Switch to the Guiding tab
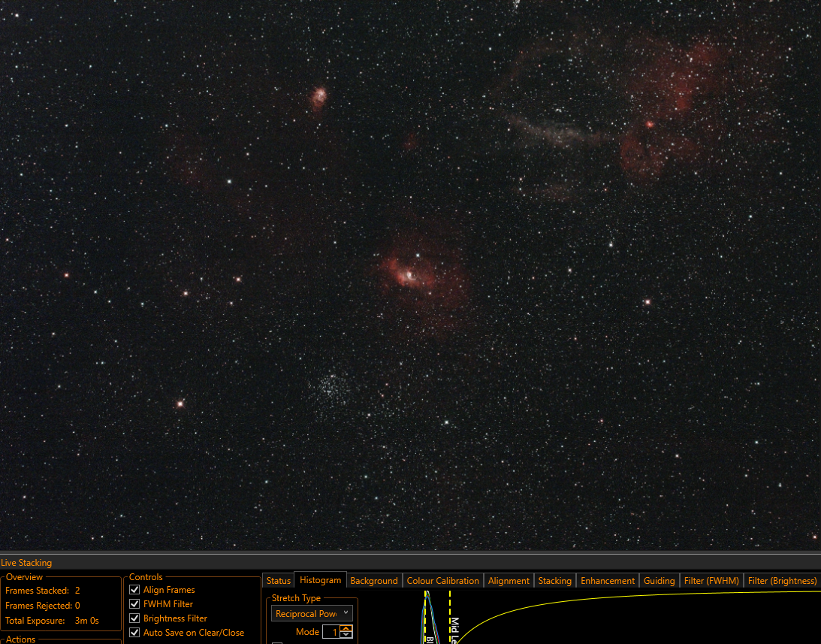This screenshot has height=644, width=821. (659, 581)
